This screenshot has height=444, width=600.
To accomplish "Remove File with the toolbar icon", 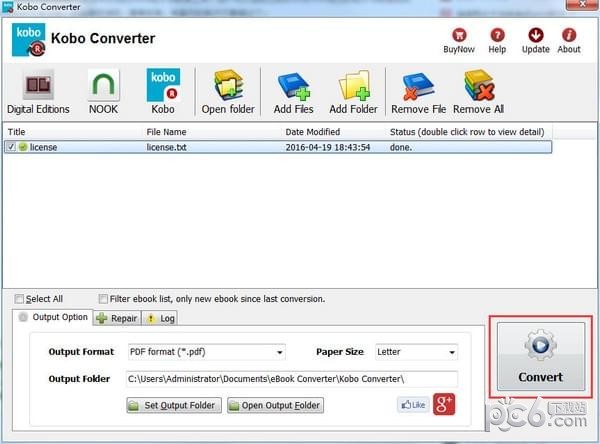I will pyautogui.click(x=417, y=87).
